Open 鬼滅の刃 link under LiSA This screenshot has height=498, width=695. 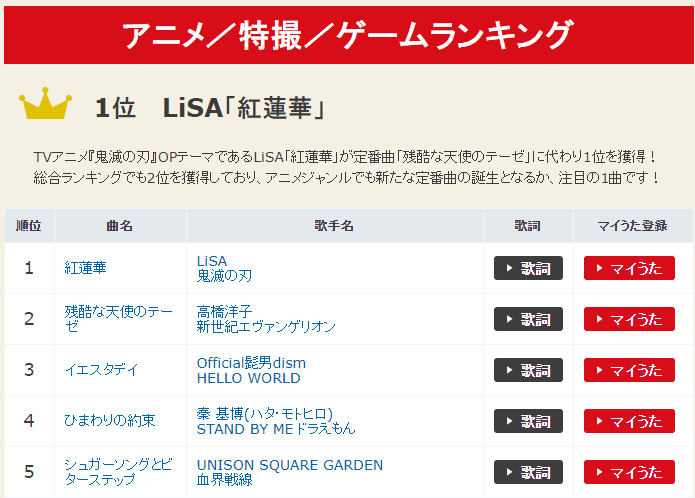[x=224, y=276]
